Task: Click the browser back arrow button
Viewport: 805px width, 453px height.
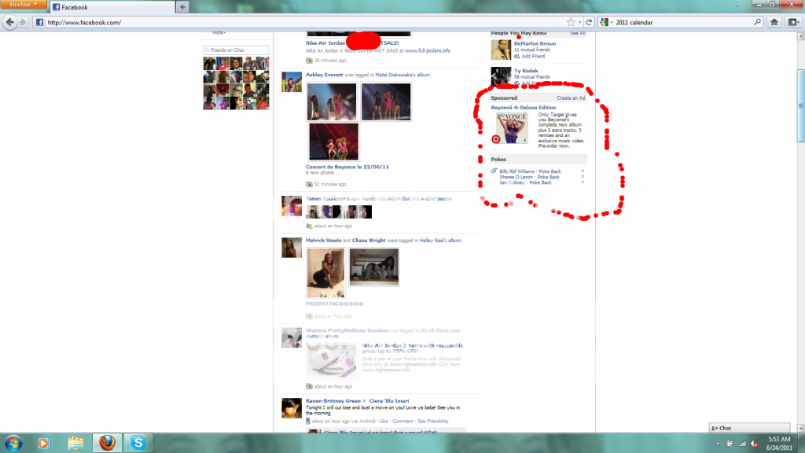Action: (x=9, y=22)
